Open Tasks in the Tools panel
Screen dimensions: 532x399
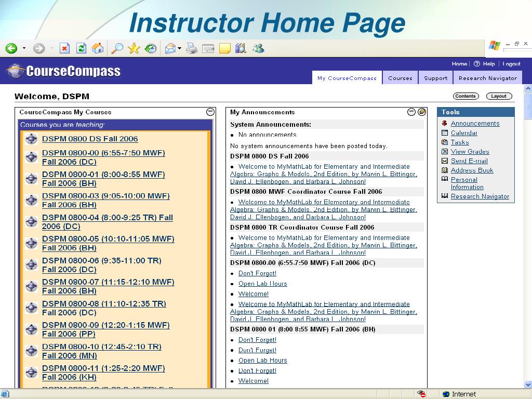460,142
